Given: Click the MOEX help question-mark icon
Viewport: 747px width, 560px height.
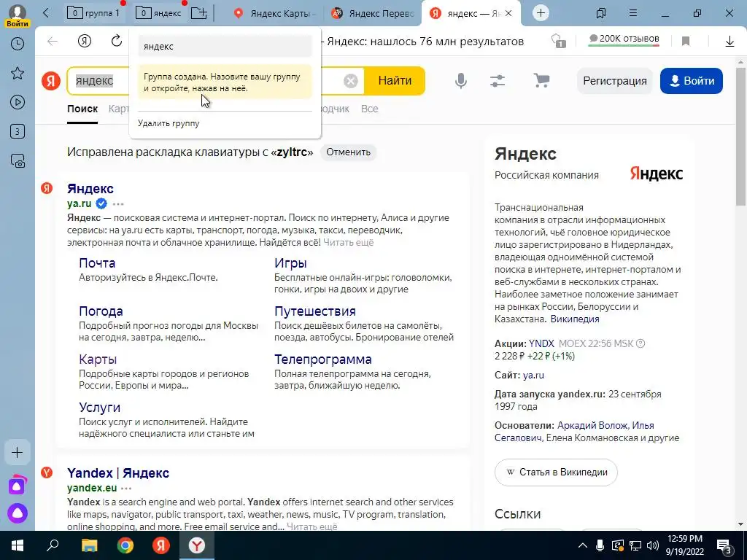Looking at the screenshot, I should [x=640, y=343].
